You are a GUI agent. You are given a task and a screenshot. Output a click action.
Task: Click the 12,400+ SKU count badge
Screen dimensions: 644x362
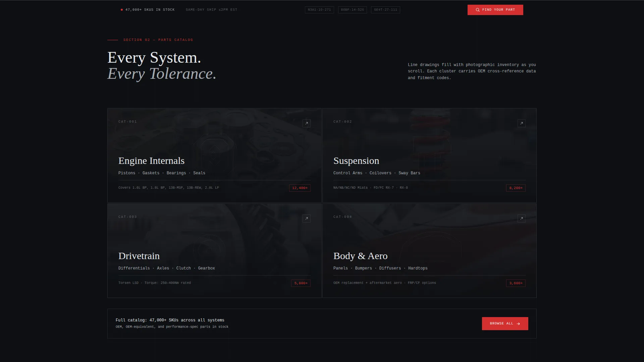(x=300, y=188)
